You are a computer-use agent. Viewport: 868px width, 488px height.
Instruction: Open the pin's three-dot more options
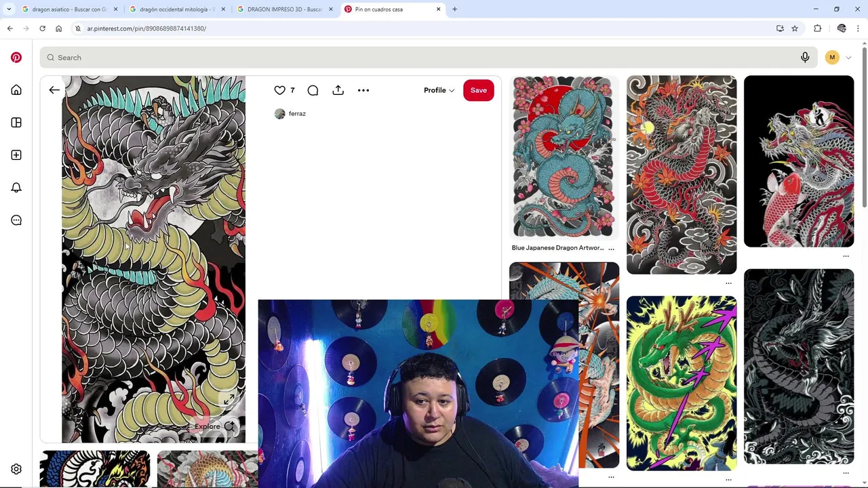pos(363,90)
